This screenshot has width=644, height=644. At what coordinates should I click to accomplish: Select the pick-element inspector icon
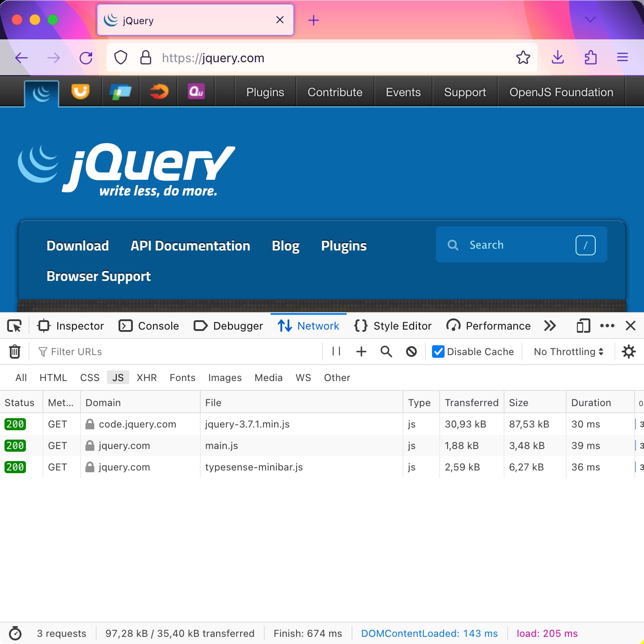[x=14, y=326]
